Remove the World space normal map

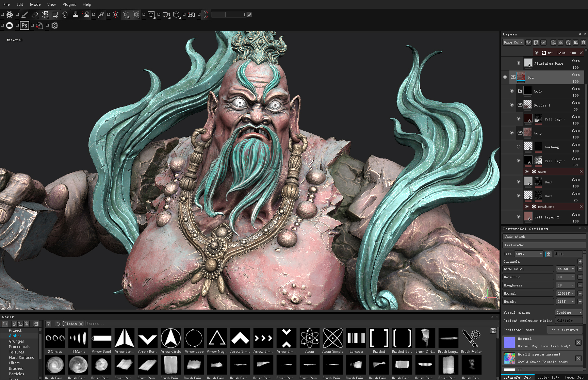[578, 358]
